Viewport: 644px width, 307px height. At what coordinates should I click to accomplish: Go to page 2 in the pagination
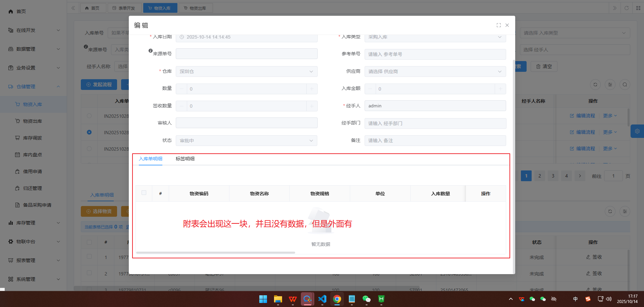539,176
